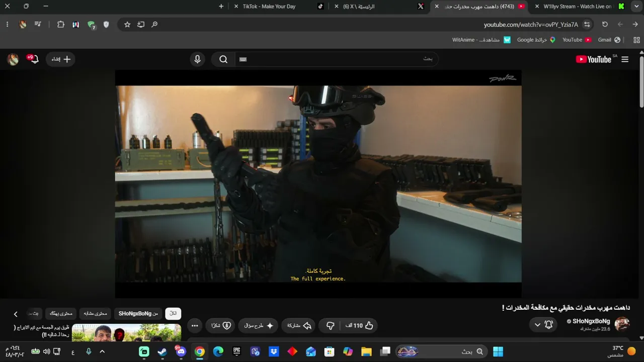Click the shield extension icon
This screenshot has width=644, height=362.
point(106,24)
